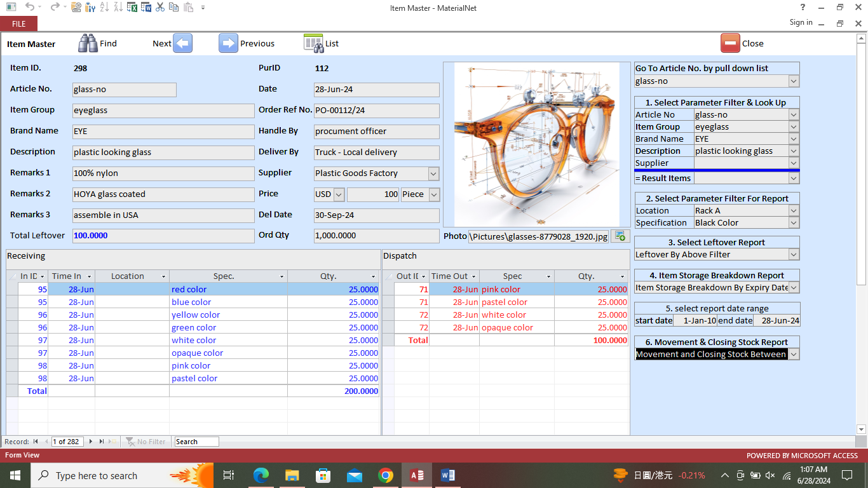868x488 pixels.
Task: Sort ascending A to Z
Action: (105, 8)
